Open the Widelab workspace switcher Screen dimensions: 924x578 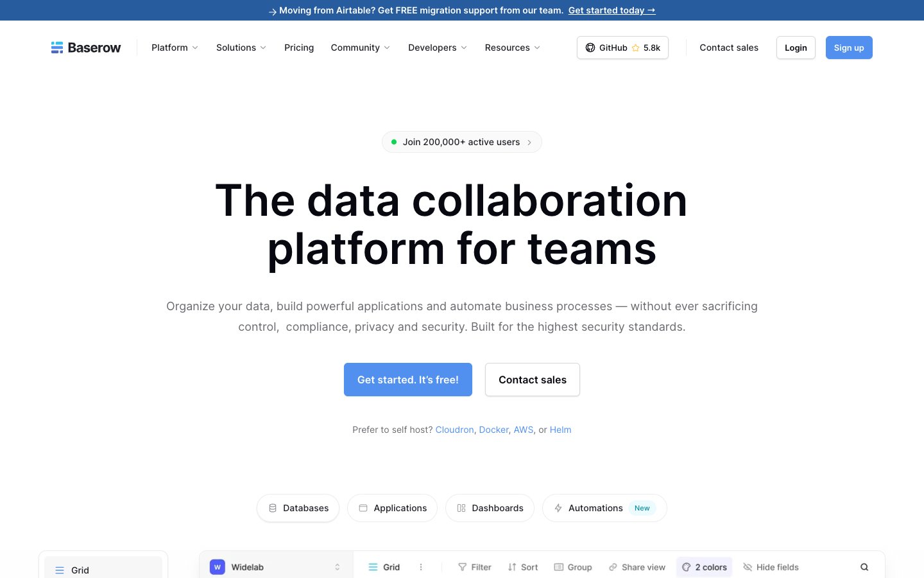pyautogui.click(x=276, y=567)
